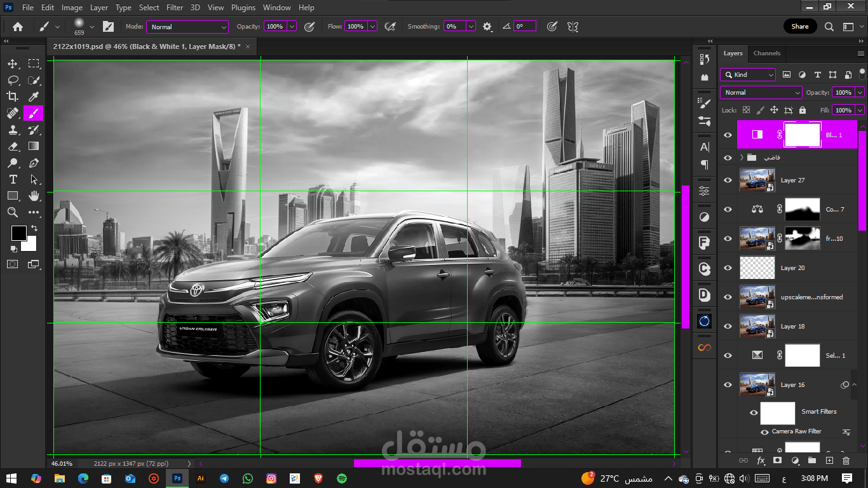Add a layer mask button
This screenshot has width=868, height=488.
(x=777, y=460)
